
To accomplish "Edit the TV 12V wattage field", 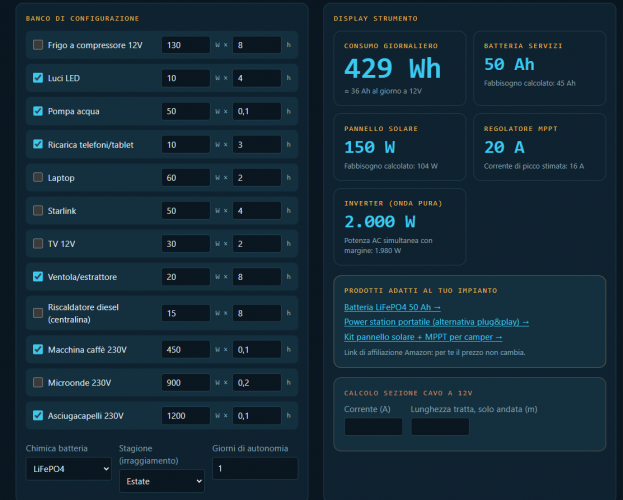I will coord(186,244).
